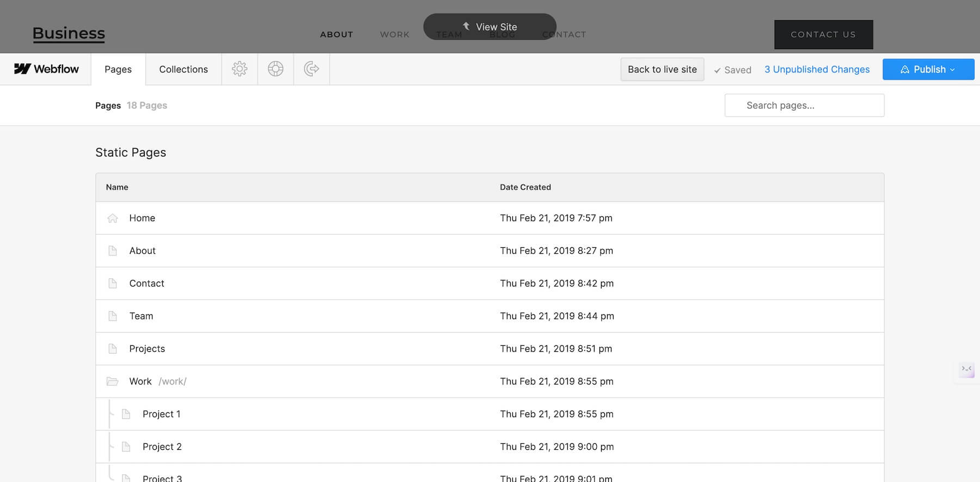This screenshot has width=980, height=482.
Task: Open the Project 2 page row
Action: pos(162,447)
